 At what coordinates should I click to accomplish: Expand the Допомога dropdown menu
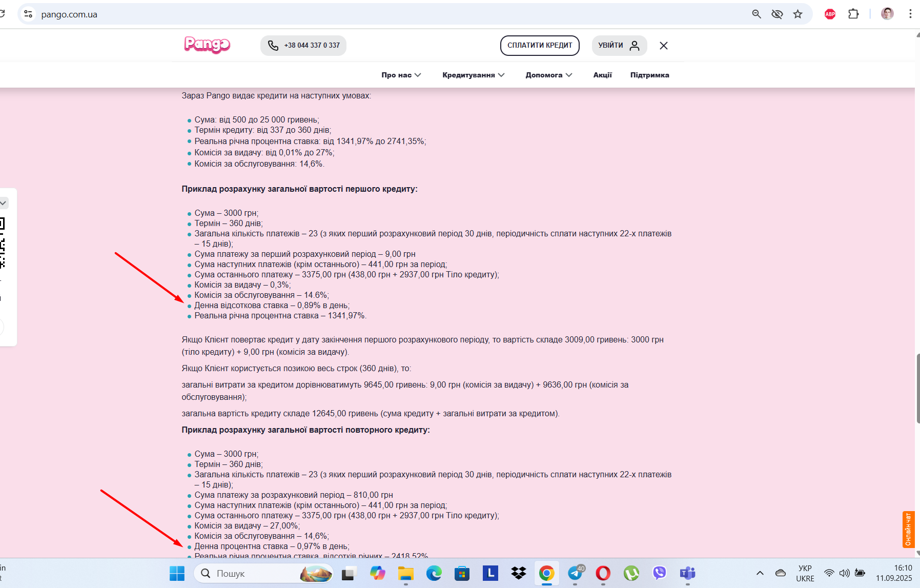(549, 75)
